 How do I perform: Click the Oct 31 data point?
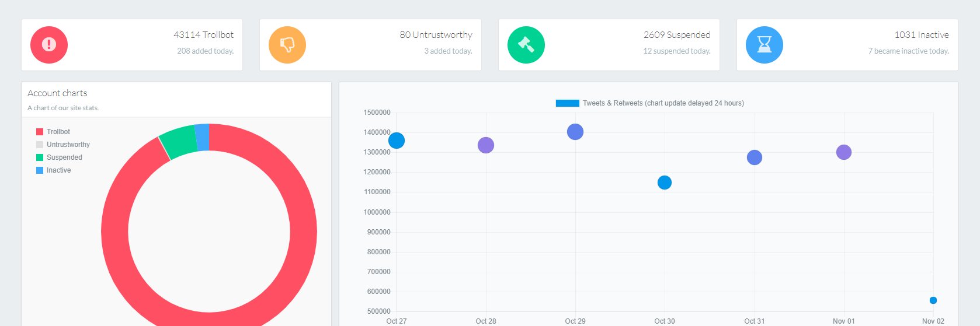click(x=755, y=157)
